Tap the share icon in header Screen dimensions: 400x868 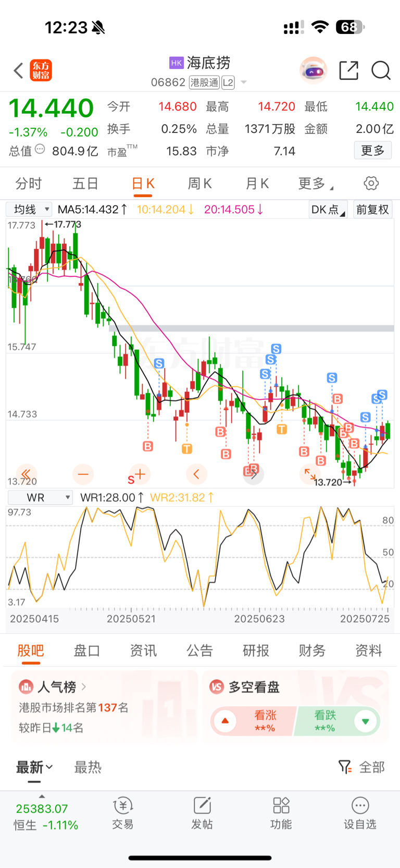pos(348,70)
